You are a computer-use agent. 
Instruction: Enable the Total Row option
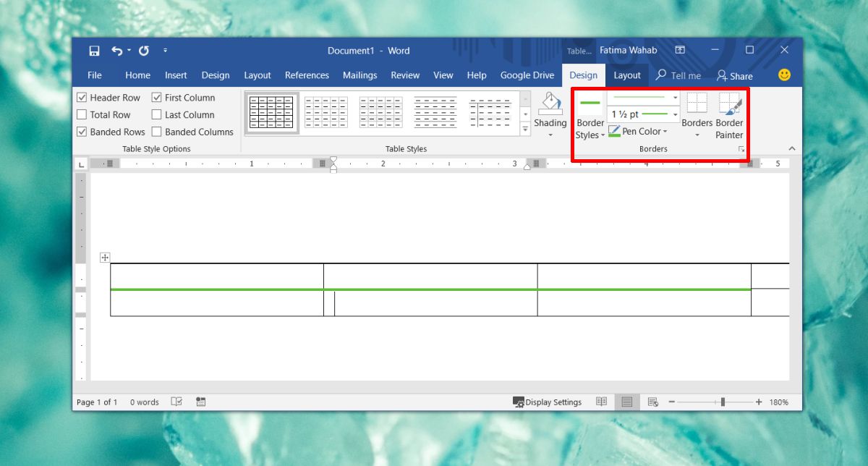tap(83, 114)
